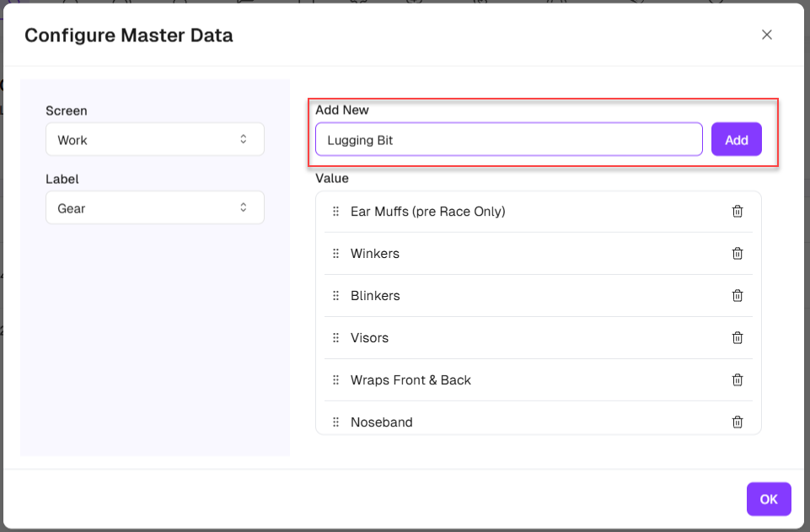This screenshot has height=532, width=810.
Task: Click drag handle beside Blinkers
Action: coord(335,296)
